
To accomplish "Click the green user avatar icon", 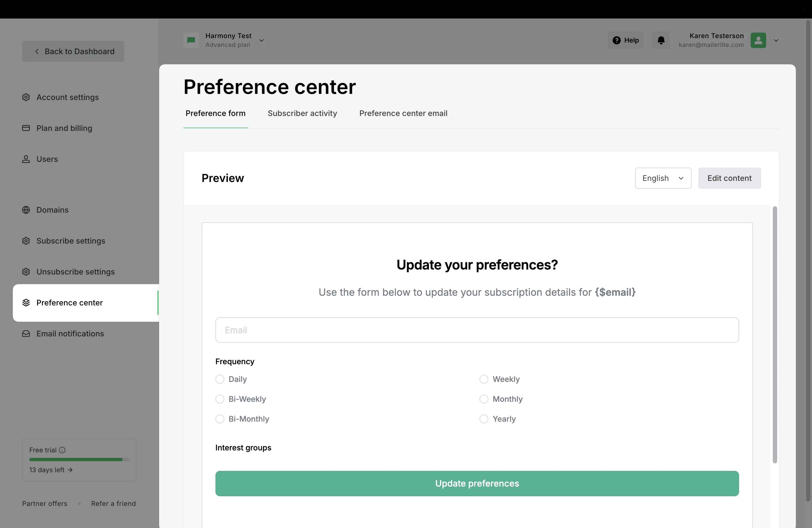I will (x=758, y=40).
